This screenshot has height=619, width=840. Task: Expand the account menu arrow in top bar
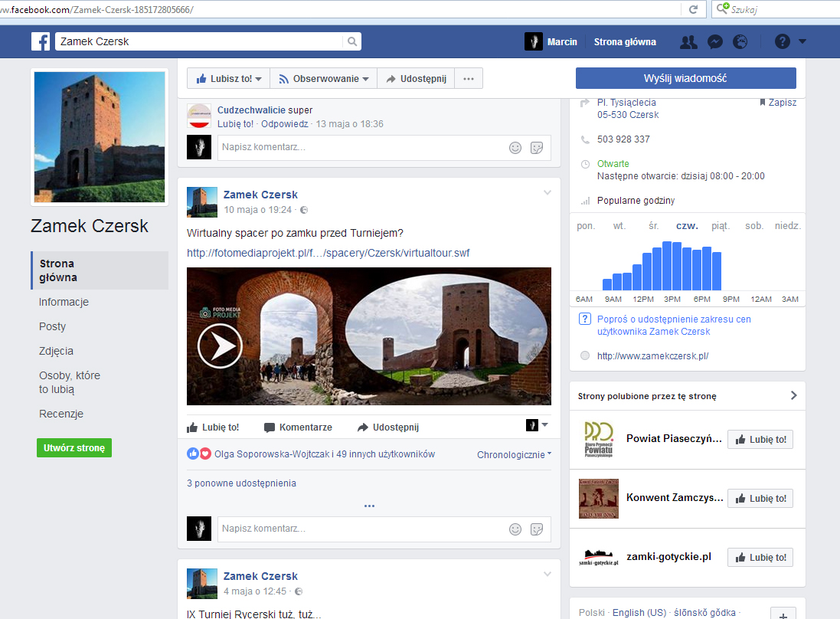tap(802, 42)
